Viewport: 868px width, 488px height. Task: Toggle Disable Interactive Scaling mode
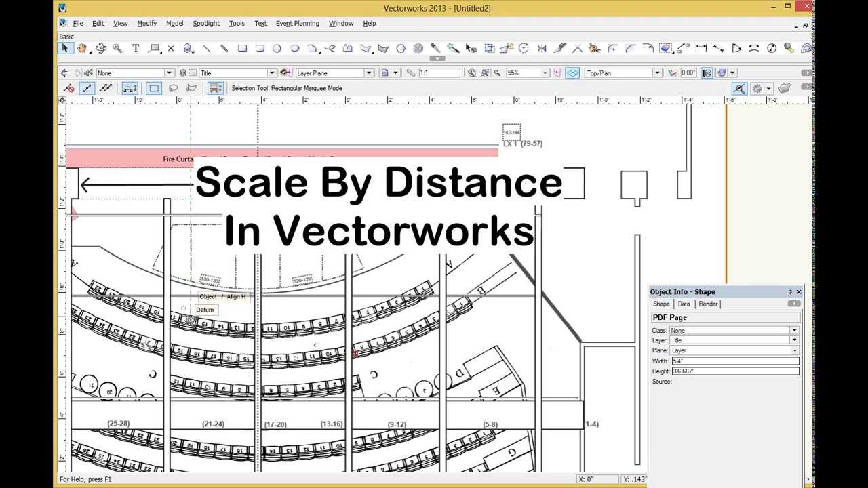[x=68, y=88]
